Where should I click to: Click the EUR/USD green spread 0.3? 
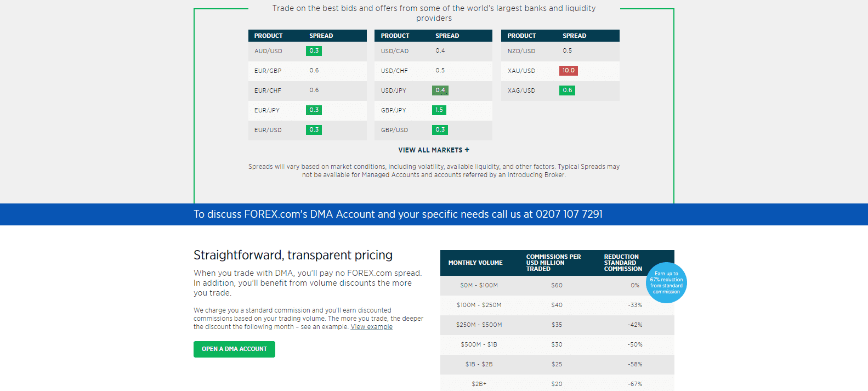coord(314,130)
